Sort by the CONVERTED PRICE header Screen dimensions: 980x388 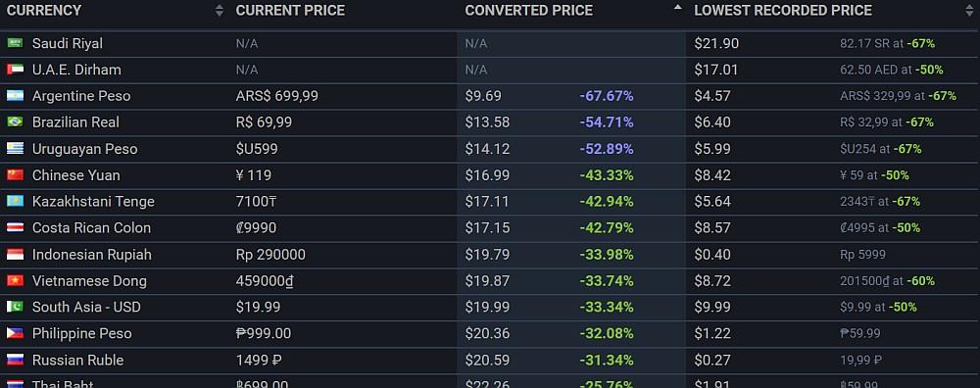click(x=529, y=11)
